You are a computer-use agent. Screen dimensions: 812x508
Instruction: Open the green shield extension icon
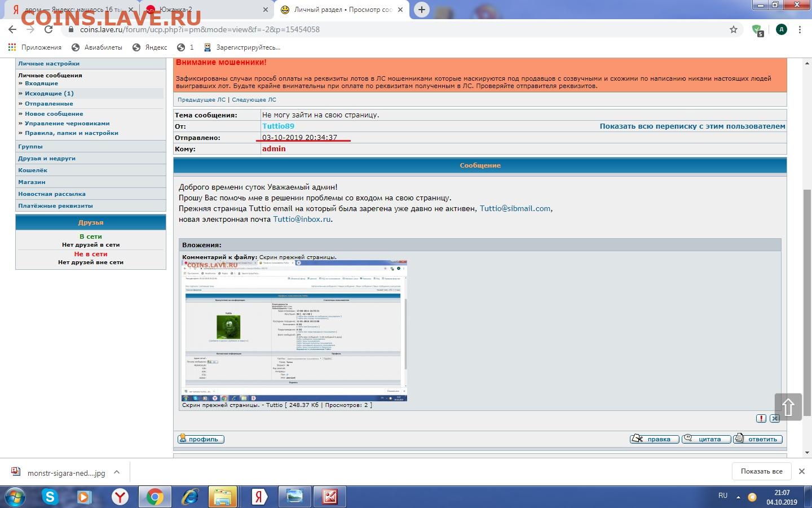[757, 30]
